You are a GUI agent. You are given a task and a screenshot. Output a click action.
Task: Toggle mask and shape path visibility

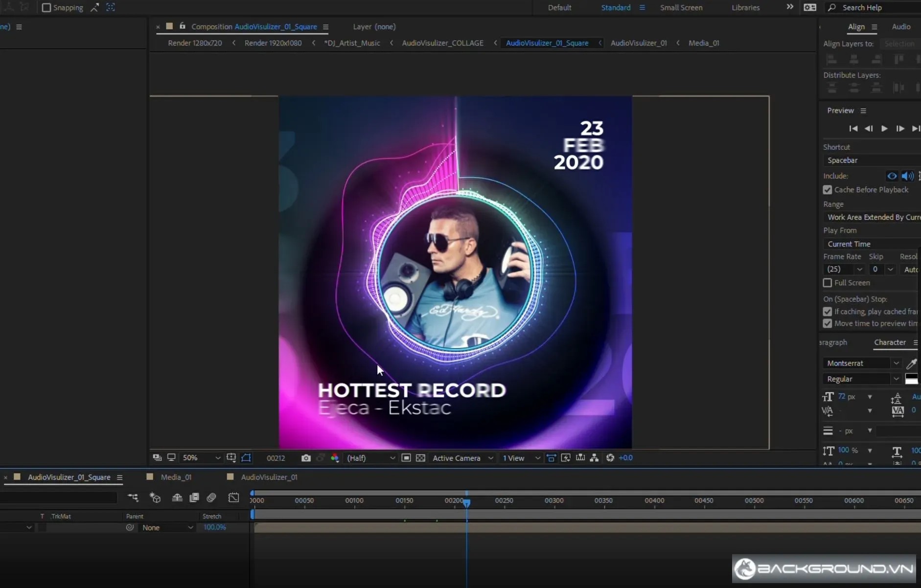pos(246,458)
